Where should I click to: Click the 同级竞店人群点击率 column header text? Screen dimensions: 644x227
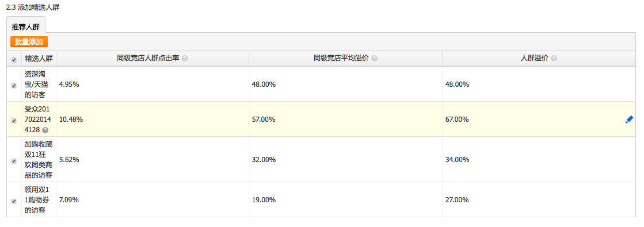click(x=148, y=59)
